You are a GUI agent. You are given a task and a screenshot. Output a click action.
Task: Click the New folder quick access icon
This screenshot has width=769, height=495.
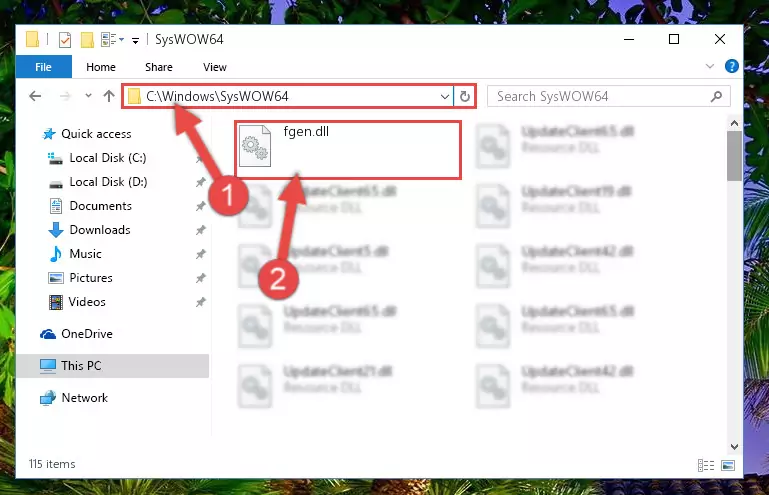pyautogui.click(x=87, y=39)
